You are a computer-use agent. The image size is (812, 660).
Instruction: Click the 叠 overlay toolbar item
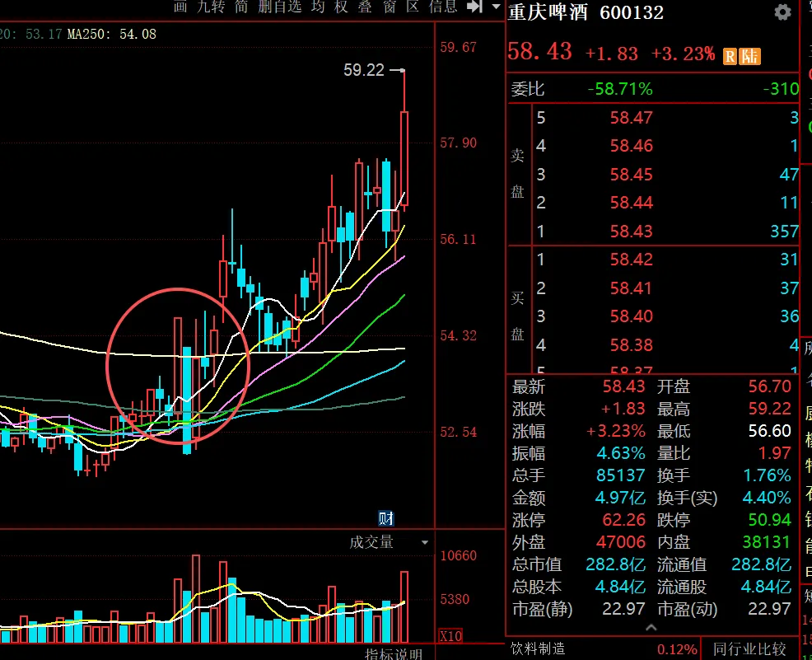pos(365,7)
